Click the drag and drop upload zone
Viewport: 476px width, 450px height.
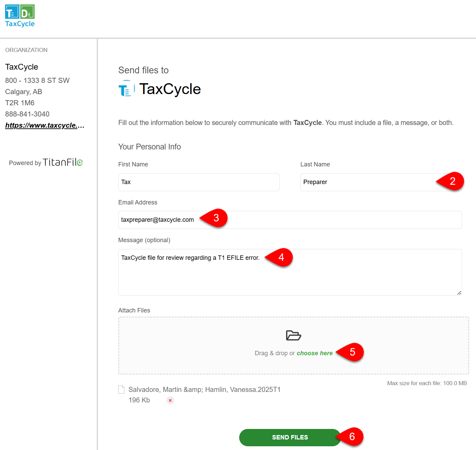click(293, 345)
